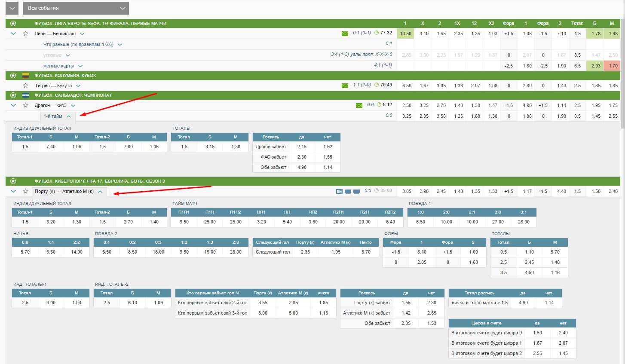Star the Тигрес — Кукута match

click(x=25, y=86)
